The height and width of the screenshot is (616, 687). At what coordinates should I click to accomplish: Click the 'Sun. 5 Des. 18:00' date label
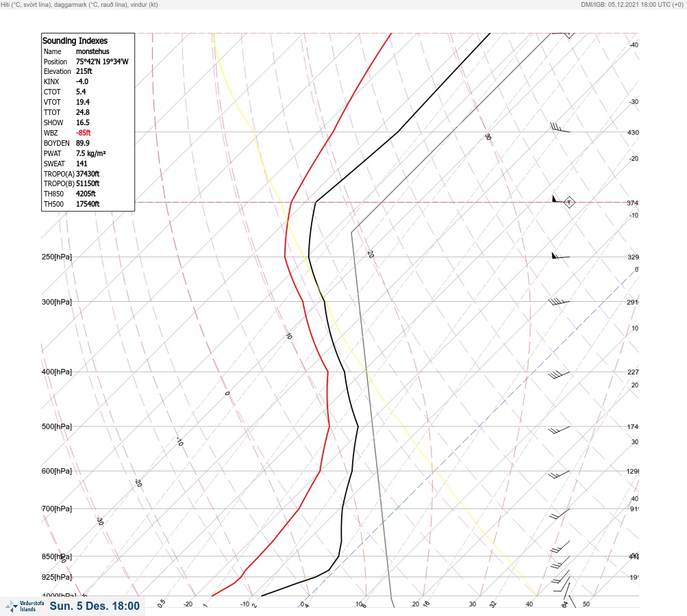(95, 606)
